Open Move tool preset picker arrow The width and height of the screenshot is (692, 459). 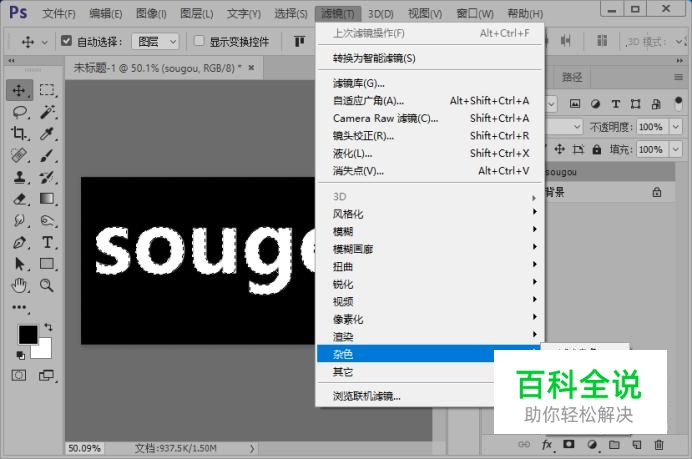coord(45,42)
